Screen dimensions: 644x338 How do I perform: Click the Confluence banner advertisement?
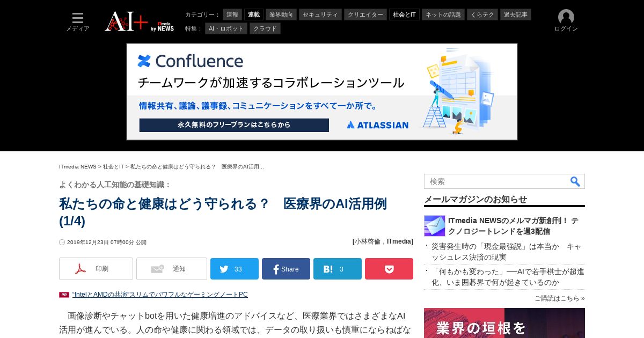click(322, 92)
